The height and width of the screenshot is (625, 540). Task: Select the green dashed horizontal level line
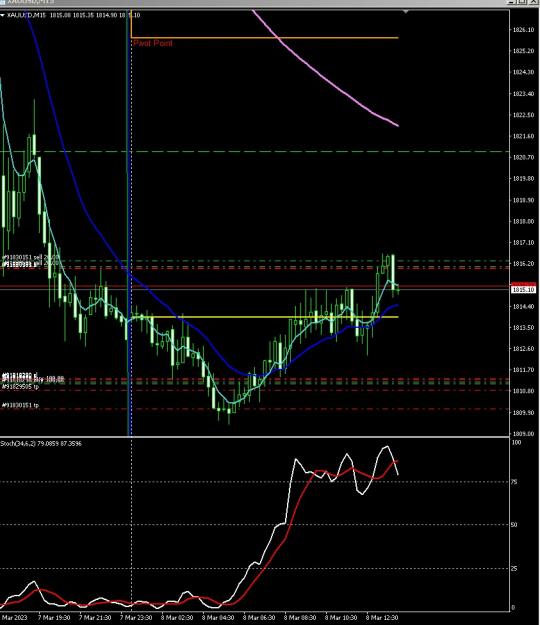(x=255, y=151)
